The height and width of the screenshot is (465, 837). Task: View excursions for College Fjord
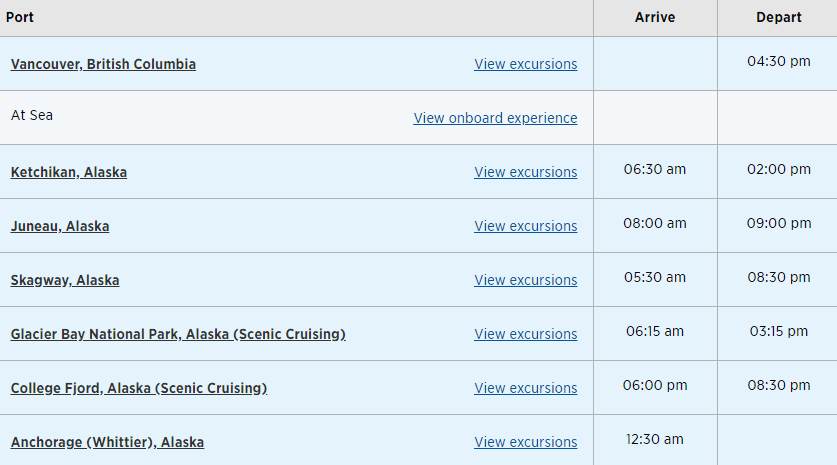coord(526,388)
